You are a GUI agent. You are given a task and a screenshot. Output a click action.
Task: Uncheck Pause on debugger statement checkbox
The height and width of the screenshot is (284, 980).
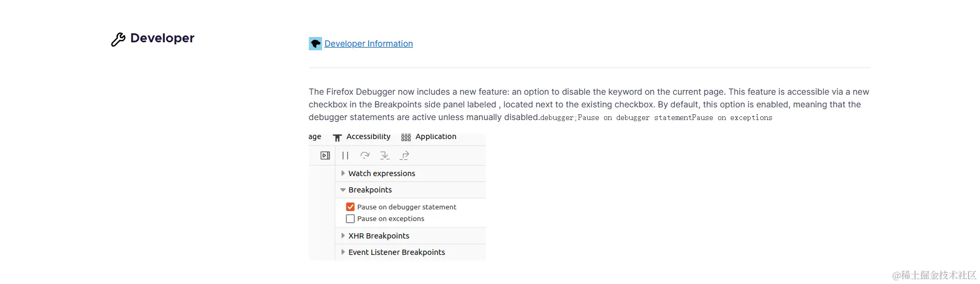point(350,207)
